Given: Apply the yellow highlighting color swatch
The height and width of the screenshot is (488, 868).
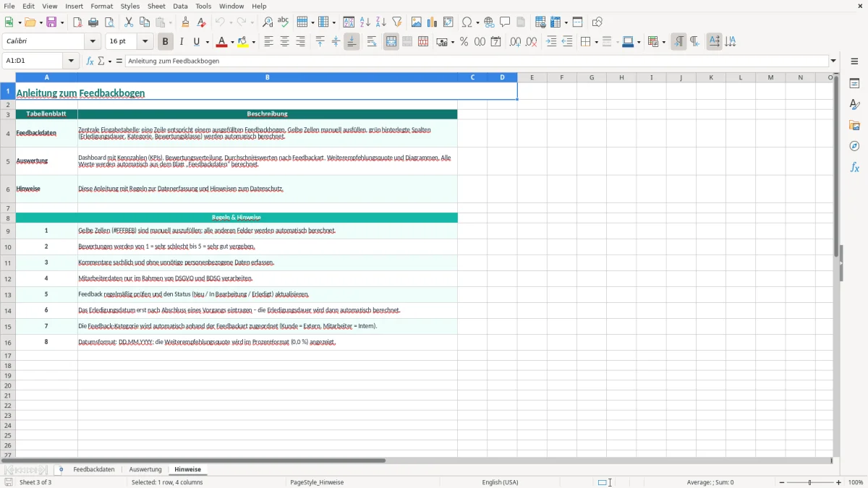Looking at the screenshot, I should pyautogui.click(x=243, y=42).
